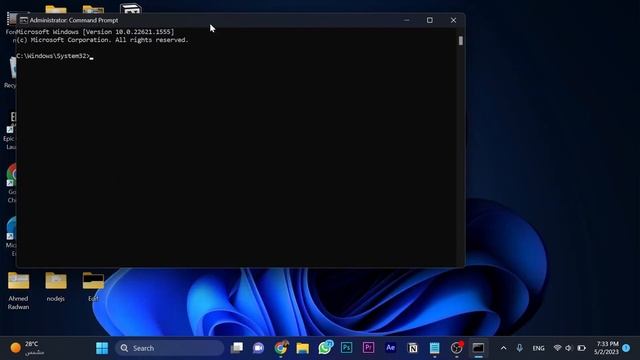640x360 pixels.
Task: Click the taskbar Search box
Action: [169, 348]
